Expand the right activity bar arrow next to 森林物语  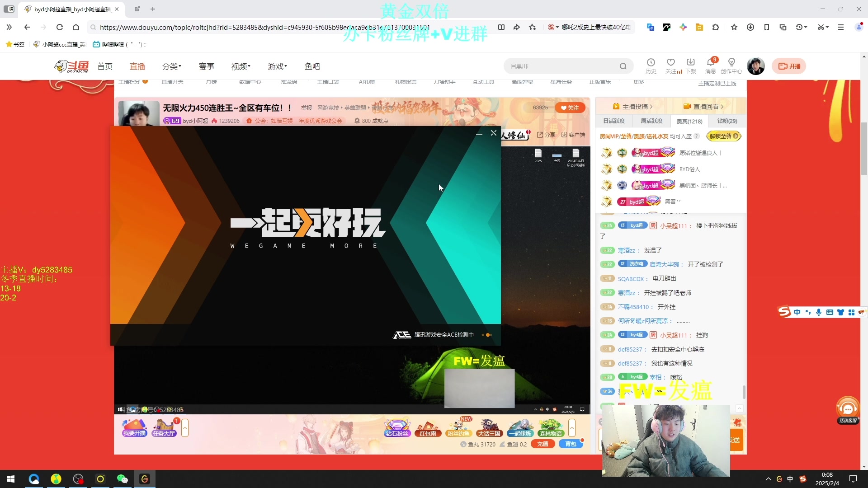point(572,427)
